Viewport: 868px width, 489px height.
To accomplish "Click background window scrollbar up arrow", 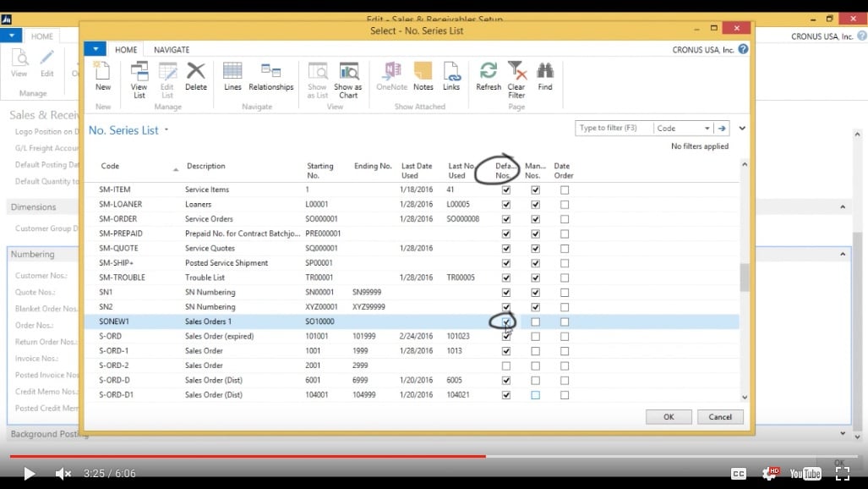I will pos(857,135).
